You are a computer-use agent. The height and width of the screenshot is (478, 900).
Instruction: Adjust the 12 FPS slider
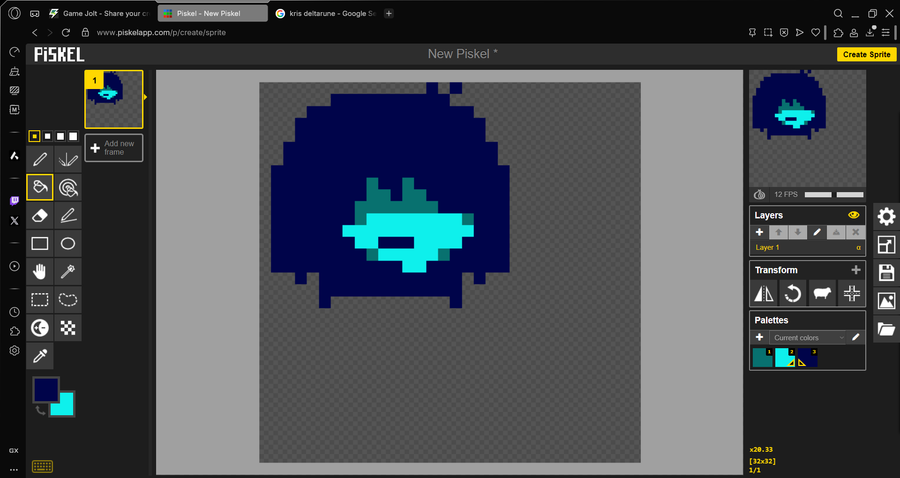(x=833, y=195)
